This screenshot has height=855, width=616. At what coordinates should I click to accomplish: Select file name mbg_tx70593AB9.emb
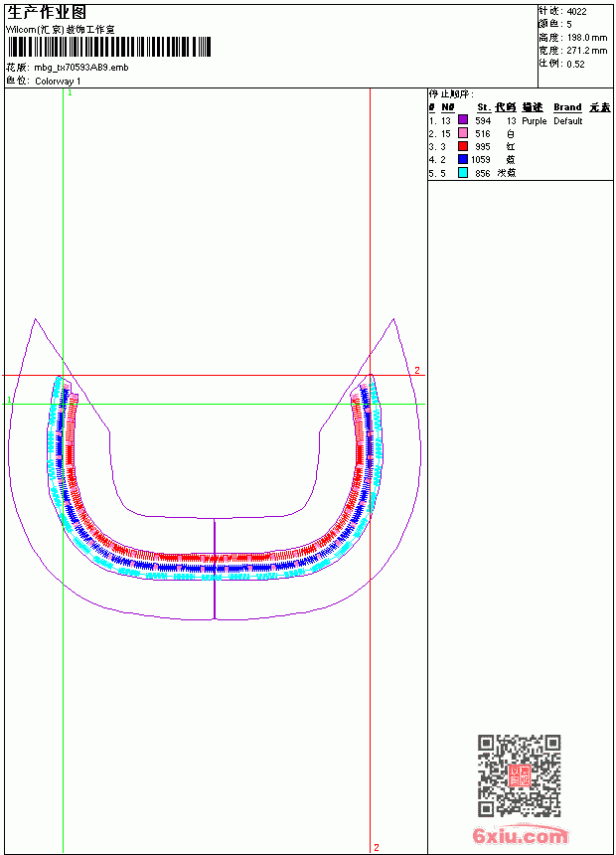point(81,68)
